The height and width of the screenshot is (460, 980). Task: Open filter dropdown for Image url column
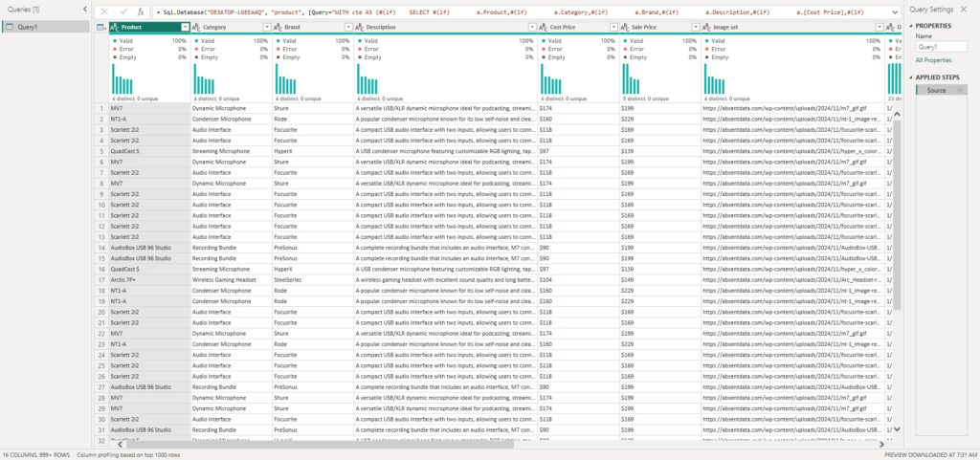click(x=880, y=28)
